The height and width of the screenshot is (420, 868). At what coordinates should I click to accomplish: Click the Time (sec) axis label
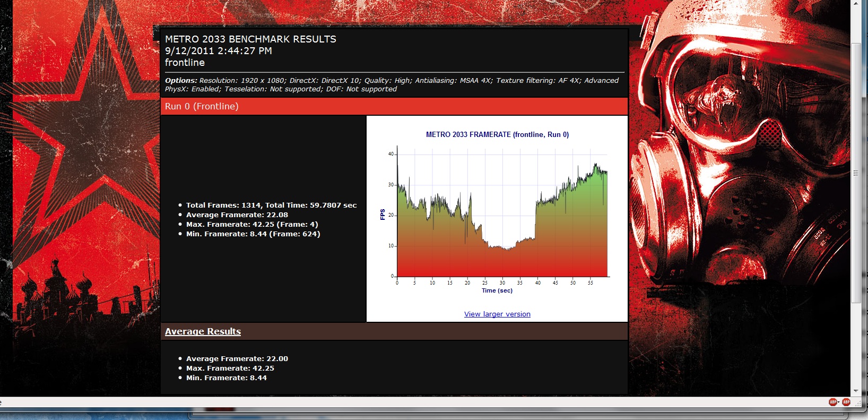497,290
